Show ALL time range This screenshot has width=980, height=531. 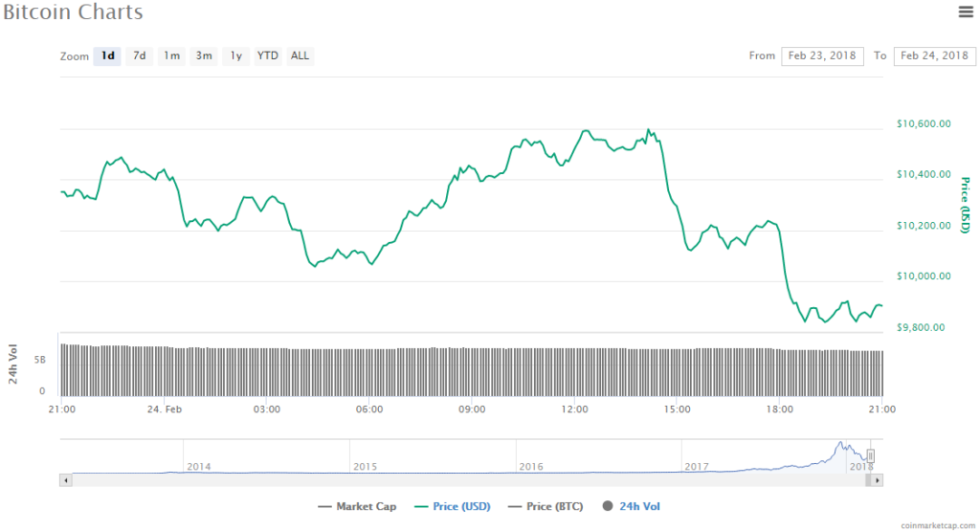[300, 55]
